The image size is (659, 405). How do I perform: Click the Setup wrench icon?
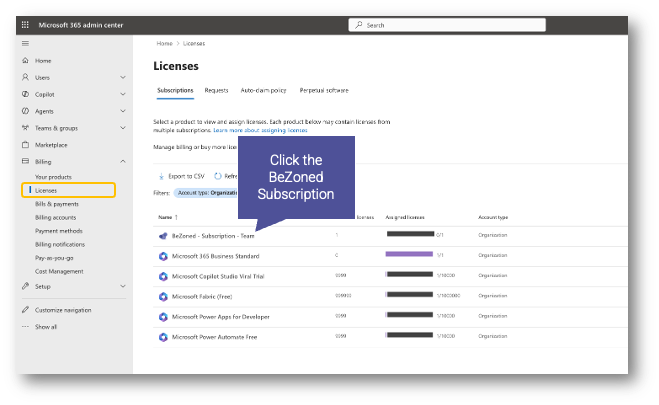pyautogui.click(x=25, y=286)
